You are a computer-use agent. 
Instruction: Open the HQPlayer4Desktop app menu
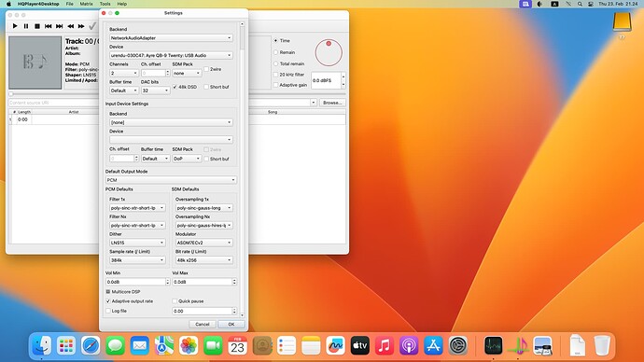(38, 4)
